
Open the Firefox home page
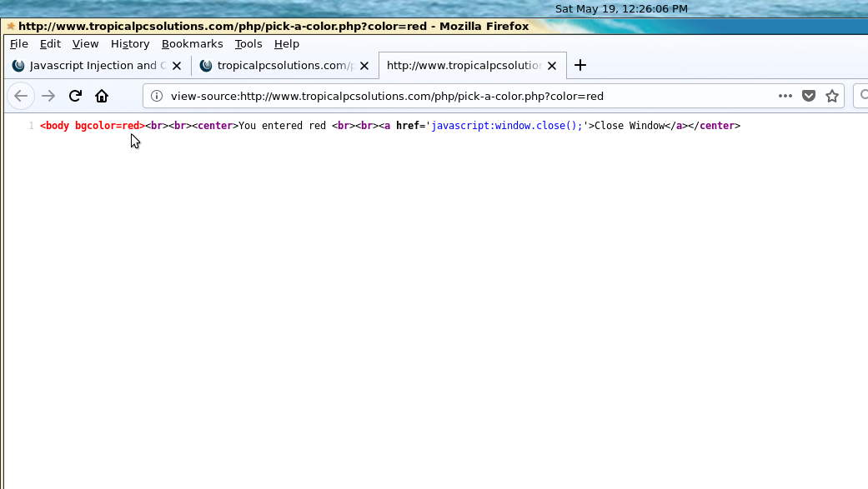[x=101, y=96]
